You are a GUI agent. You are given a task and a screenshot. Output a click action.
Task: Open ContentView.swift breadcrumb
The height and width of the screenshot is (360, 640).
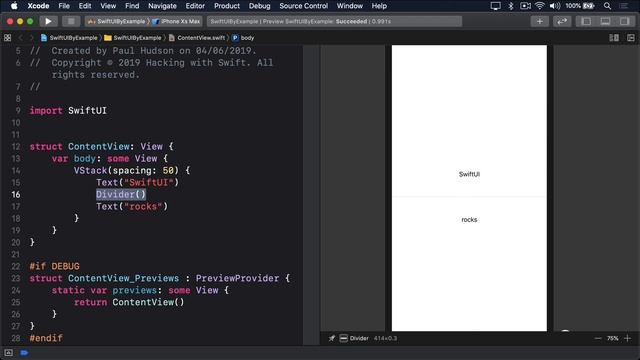click(197, 38)
